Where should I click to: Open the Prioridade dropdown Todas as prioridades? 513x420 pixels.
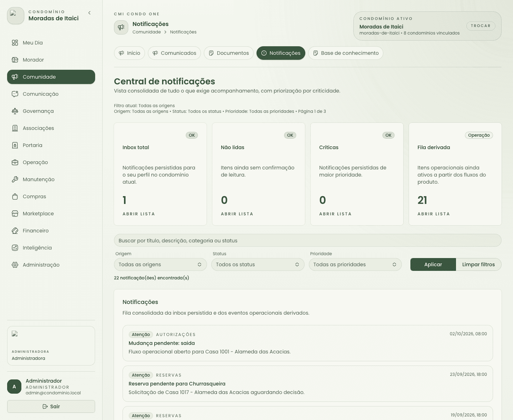point(355,264)
